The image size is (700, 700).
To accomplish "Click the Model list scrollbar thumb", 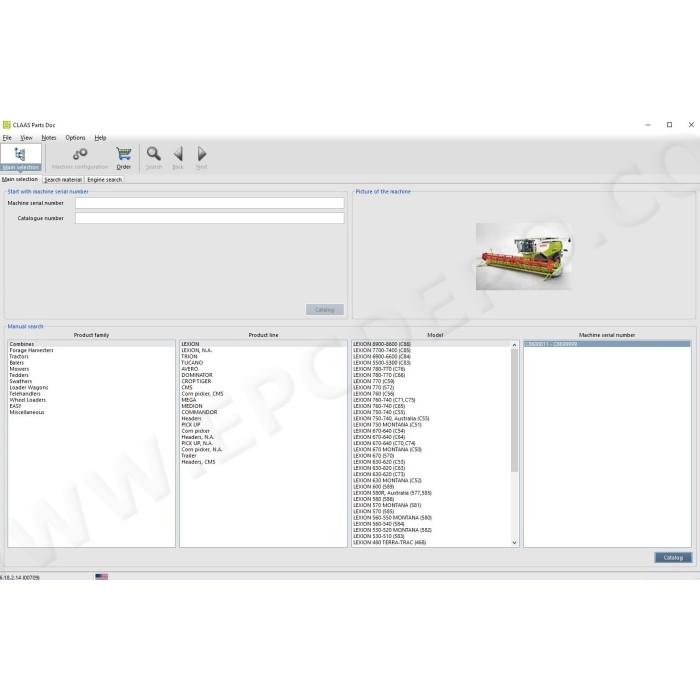I will coord(514,409).
